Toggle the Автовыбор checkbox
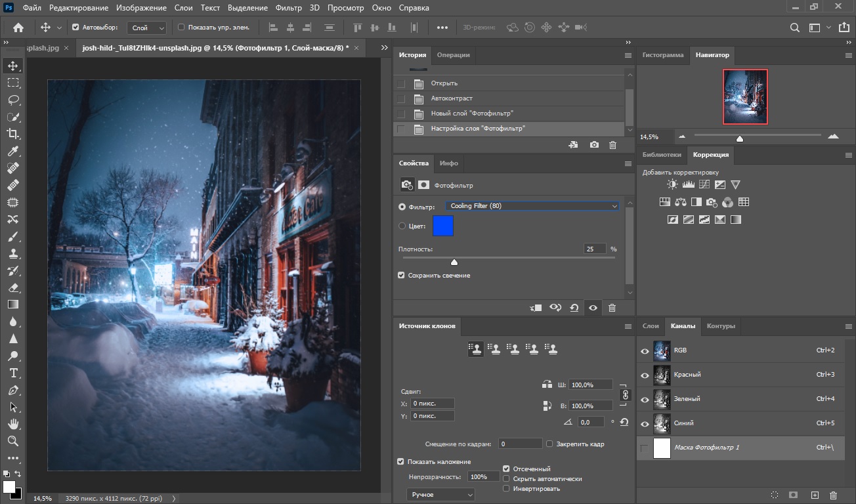 click(75, 28)
